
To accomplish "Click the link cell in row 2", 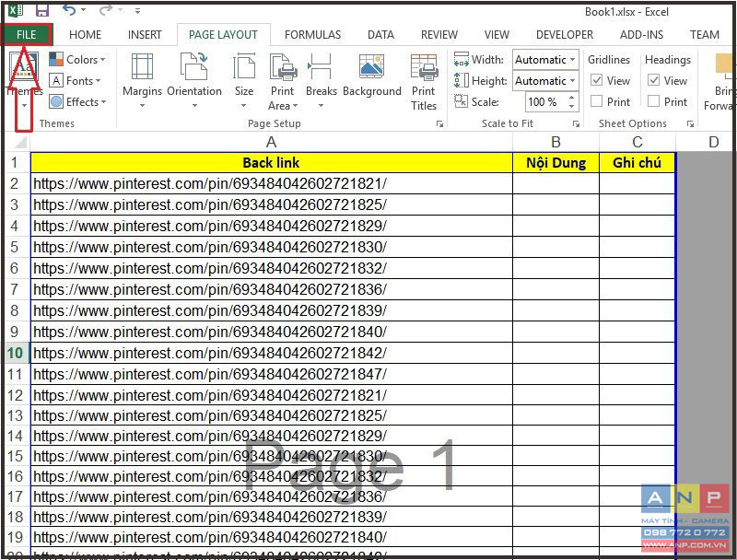I will click(271, 183).
